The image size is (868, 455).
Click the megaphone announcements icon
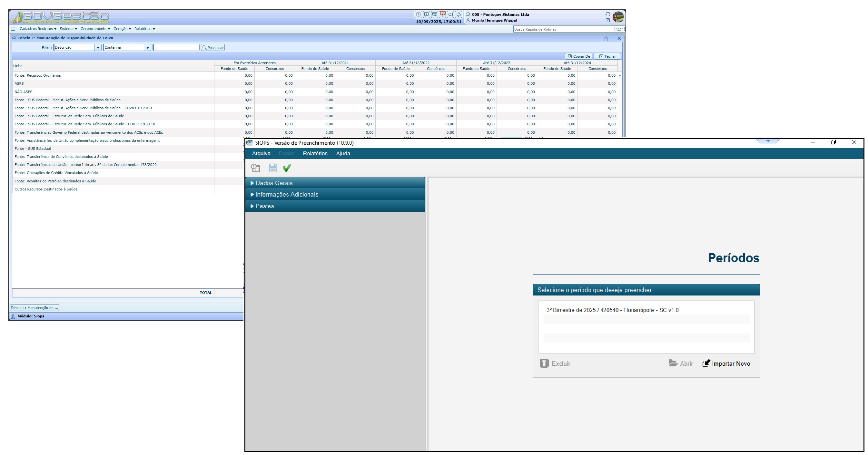tap(450, 15)
